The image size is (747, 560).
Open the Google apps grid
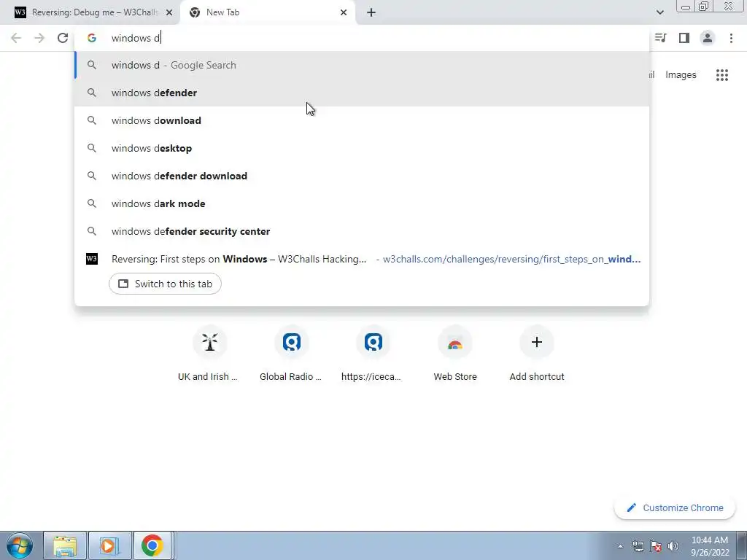722,75
